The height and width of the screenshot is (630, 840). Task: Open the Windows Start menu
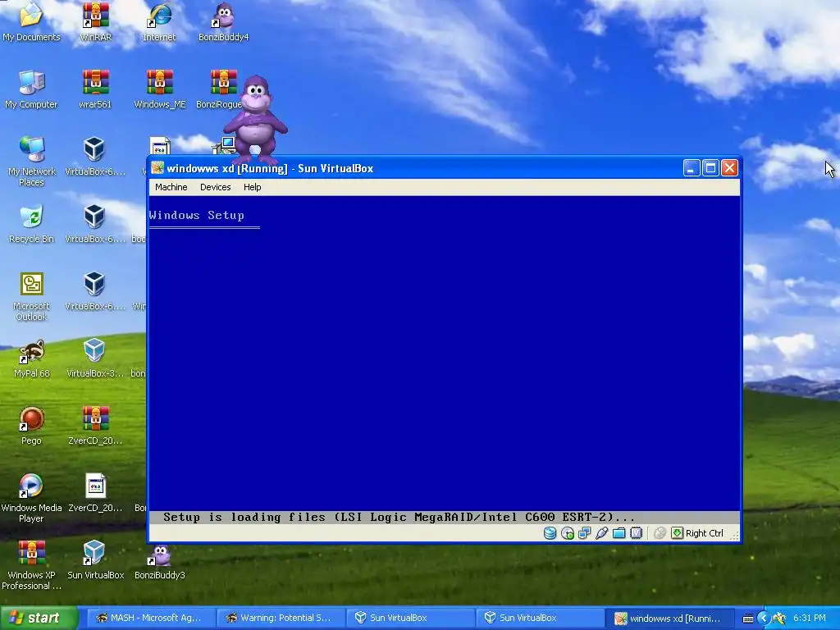point(39,618)
